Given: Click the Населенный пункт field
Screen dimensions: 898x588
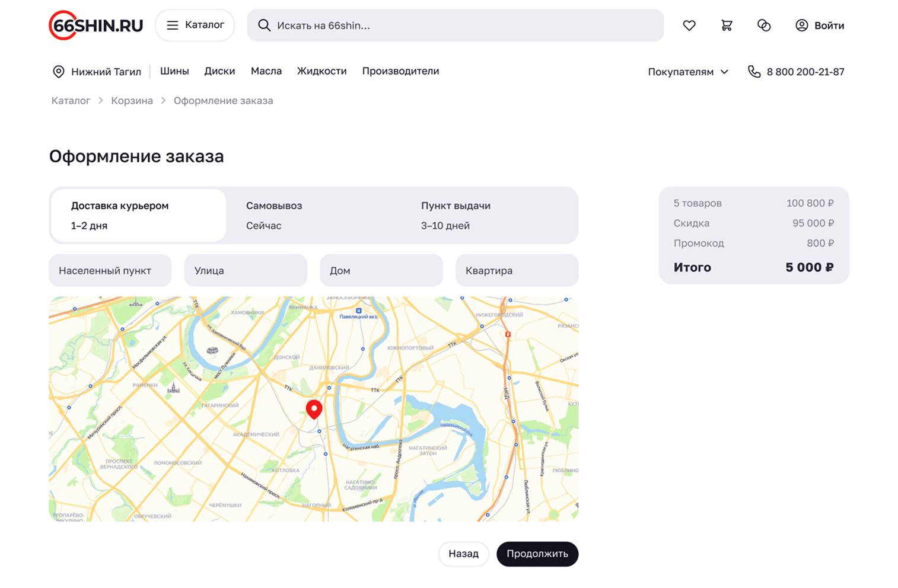Looking at the screenshot, I should tap(110, 270).
